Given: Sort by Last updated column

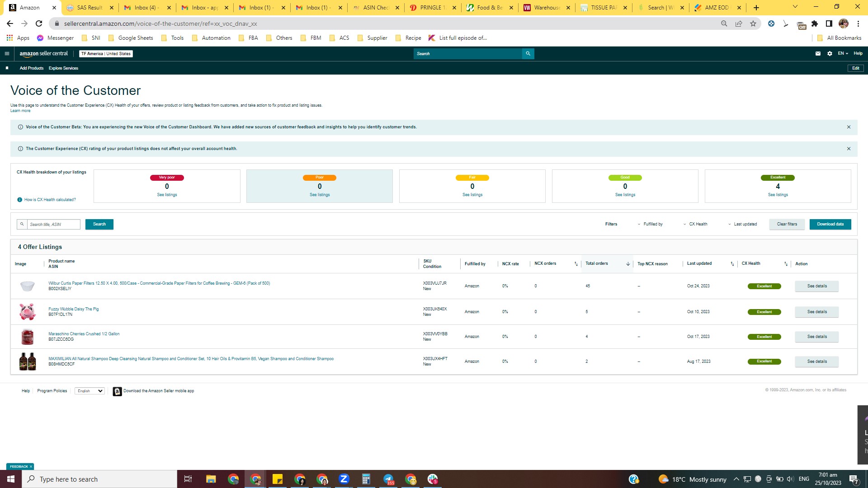Looking at the screenshot, I should [732, 264].
